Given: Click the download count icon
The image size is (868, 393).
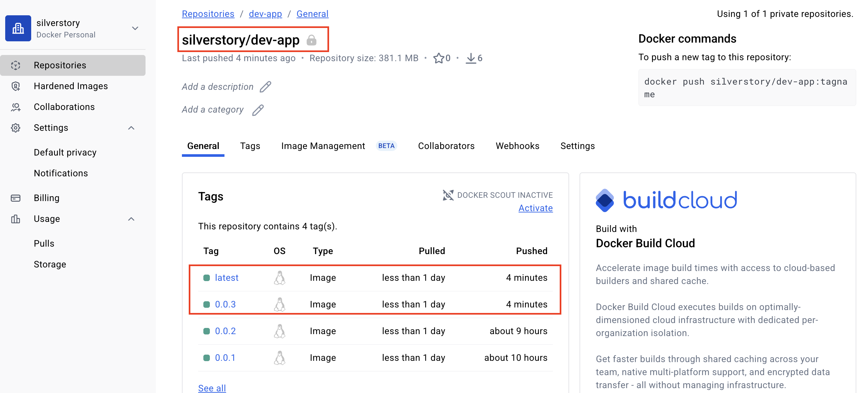Looking at the screenshot, I should click(471, 58).
